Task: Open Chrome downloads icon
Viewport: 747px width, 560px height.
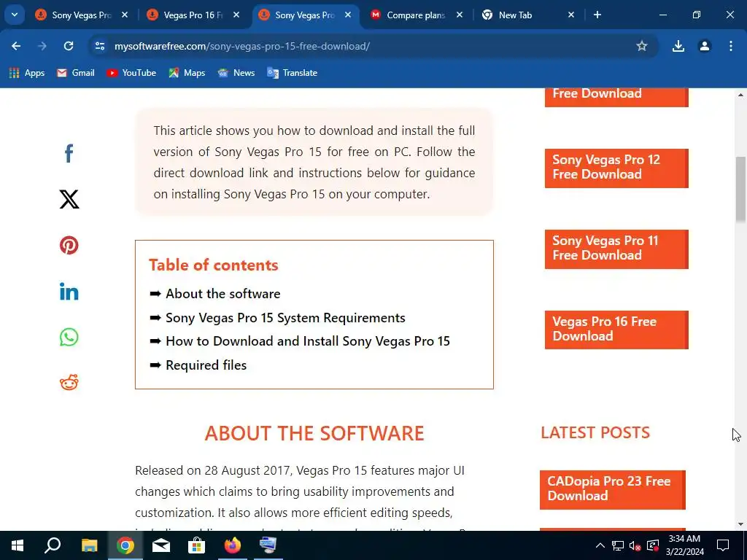Action: pos(678,46)
